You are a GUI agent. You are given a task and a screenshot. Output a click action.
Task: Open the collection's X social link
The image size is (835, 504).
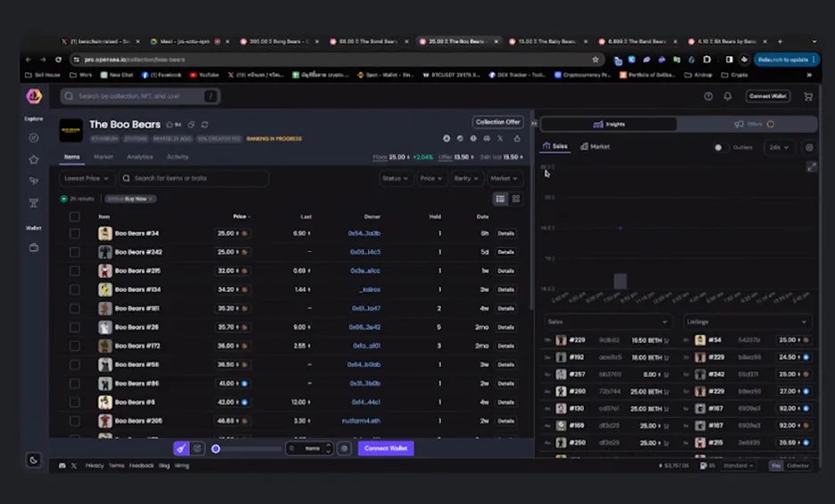500,138
